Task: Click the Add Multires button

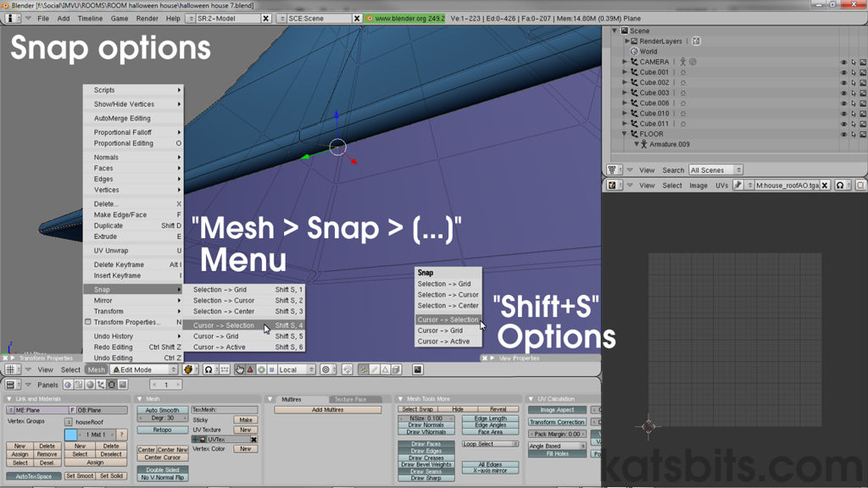Action: (328, 410)
